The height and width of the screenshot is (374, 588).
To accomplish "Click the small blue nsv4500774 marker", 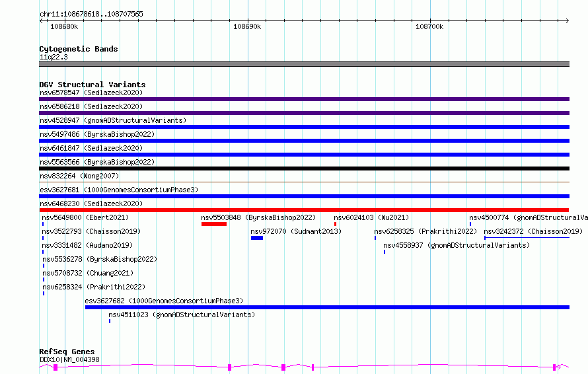I will pyautogui.click(x=470, y=224).
